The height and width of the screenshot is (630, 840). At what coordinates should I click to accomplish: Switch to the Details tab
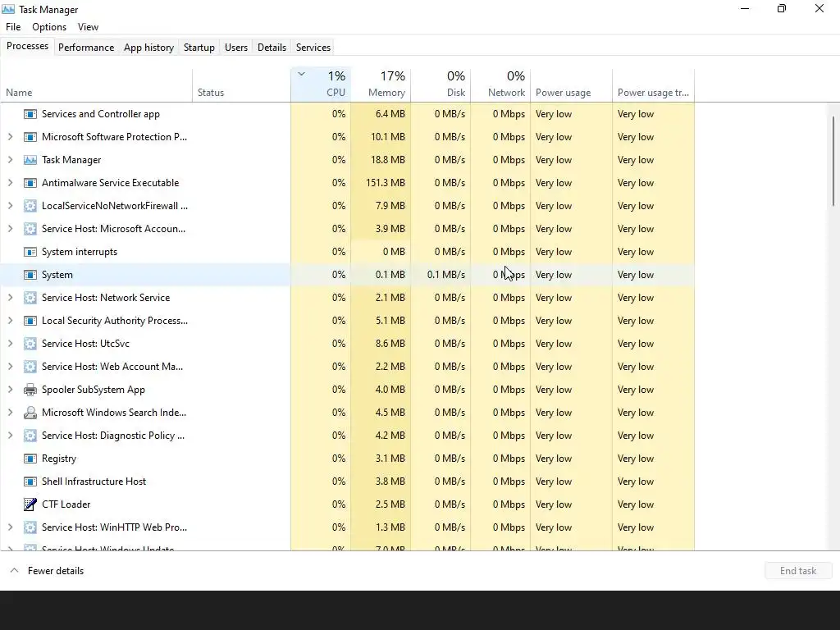(272, 48)
